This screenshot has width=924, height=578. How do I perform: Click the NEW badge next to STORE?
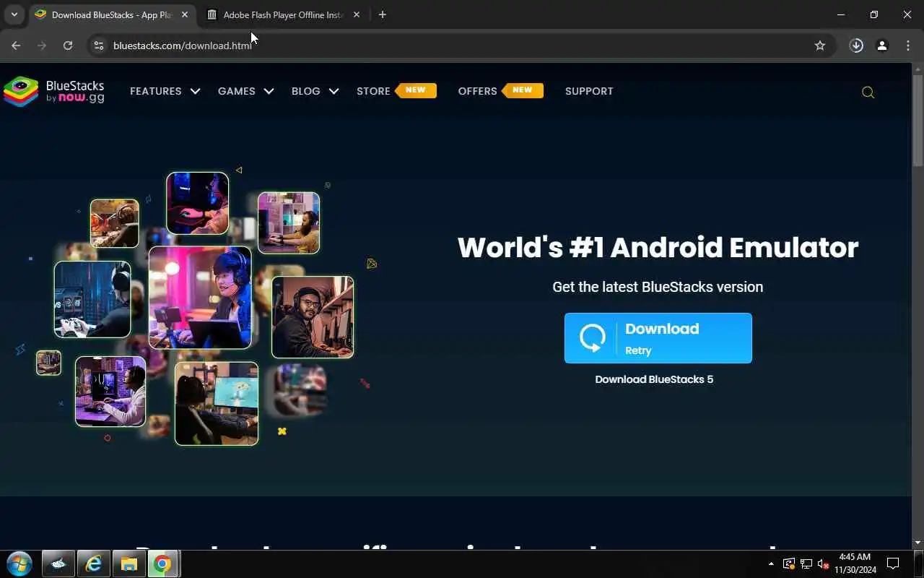coord(416,90)
